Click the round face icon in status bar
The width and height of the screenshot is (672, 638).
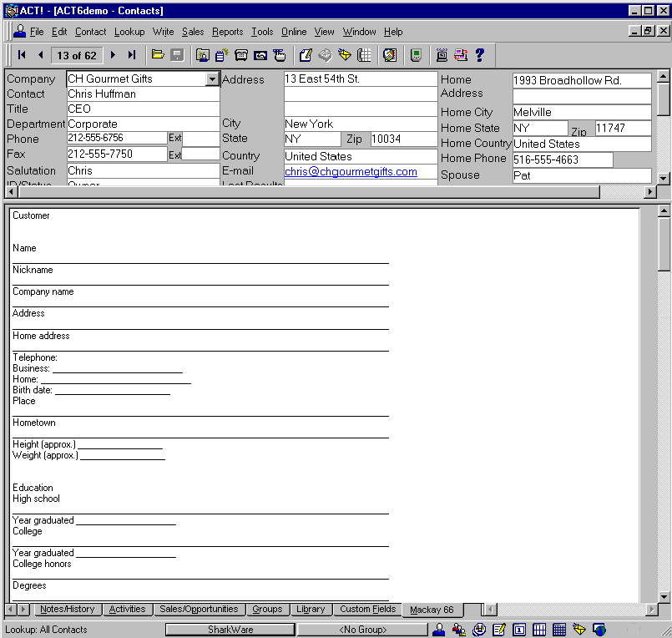[x=479, y=630]
